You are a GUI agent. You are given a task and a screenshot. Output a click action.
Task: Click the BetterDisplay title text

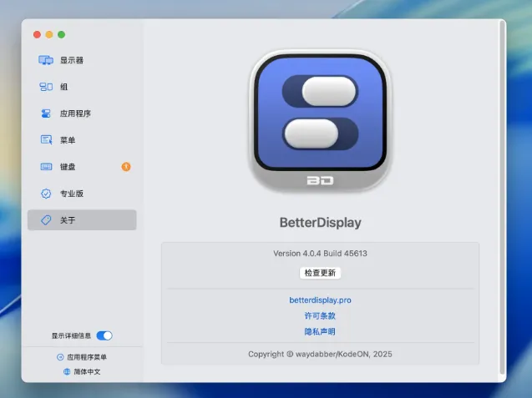(320, 223)
